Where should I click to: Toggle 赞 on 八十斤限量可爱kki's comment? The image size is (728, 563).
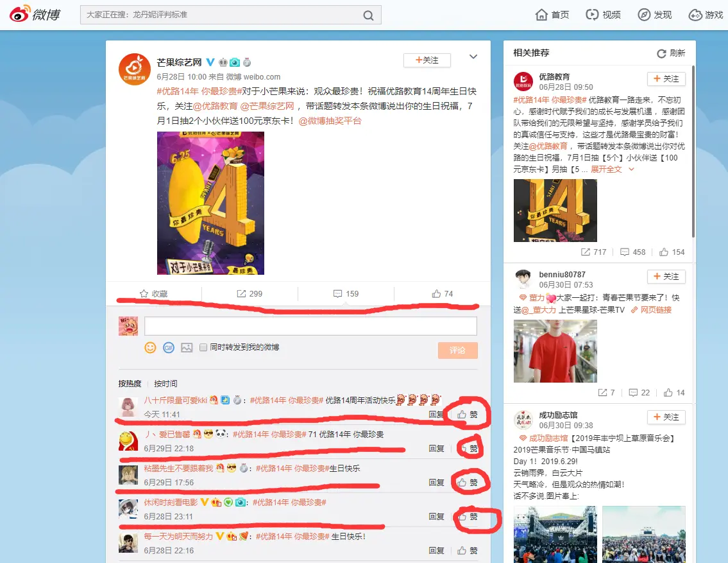pyautogui.click(x=466, y=413)
